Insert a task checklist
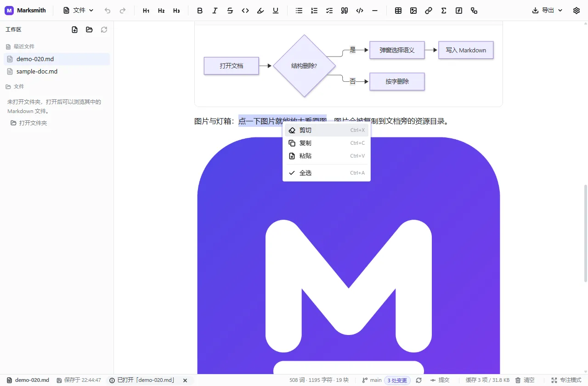 pyautogui.click(x=329, y=11)
